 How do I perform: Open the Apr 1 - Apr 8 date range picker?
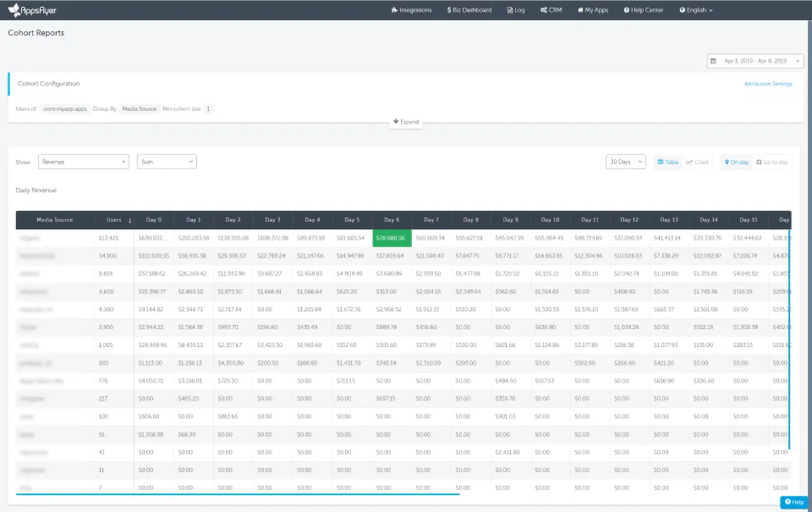755,61
